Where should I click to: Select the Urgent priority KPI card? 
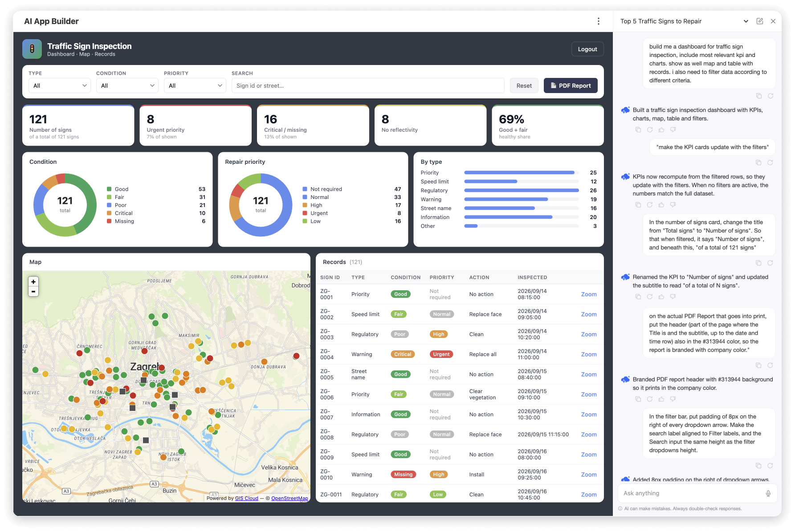[x=196, y=126]
